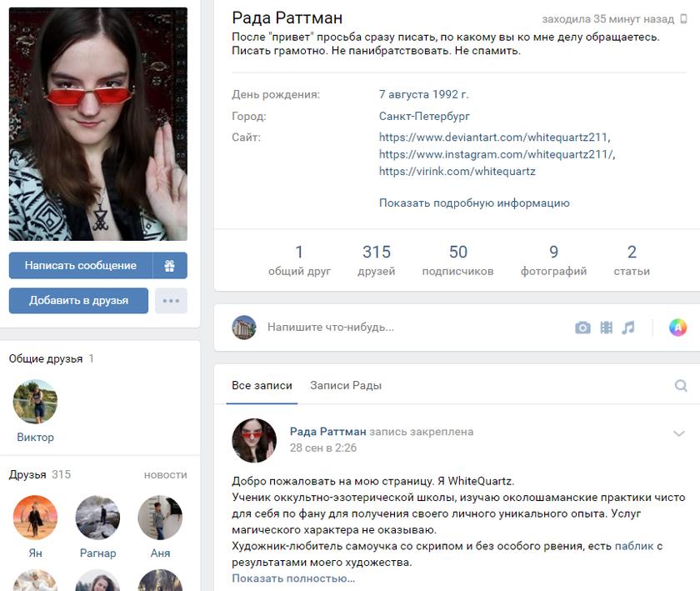Switch to the 'Записи Рады' tab
This screenshot has height=591, width=700.
[345, 385]
